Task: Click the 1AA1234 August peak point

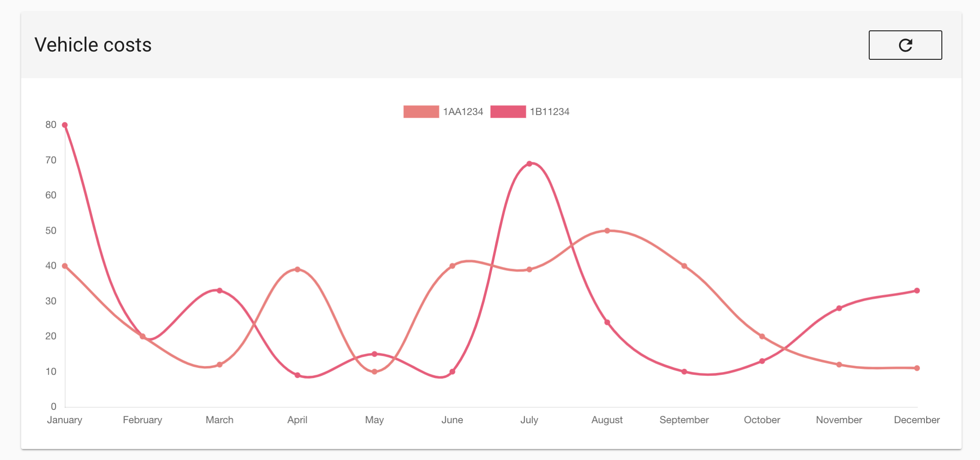Action: (607, 231)
